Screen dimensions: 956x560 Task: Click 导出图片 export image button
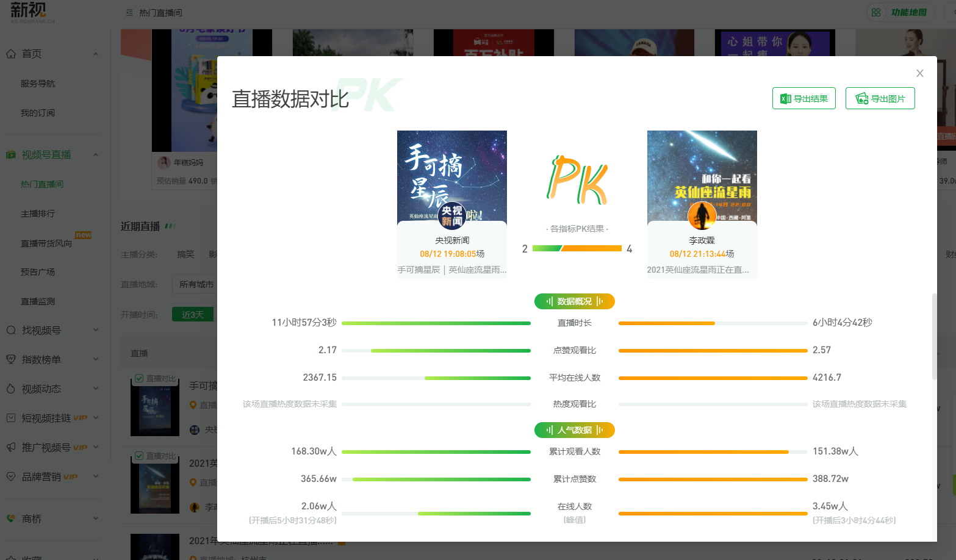880,98
